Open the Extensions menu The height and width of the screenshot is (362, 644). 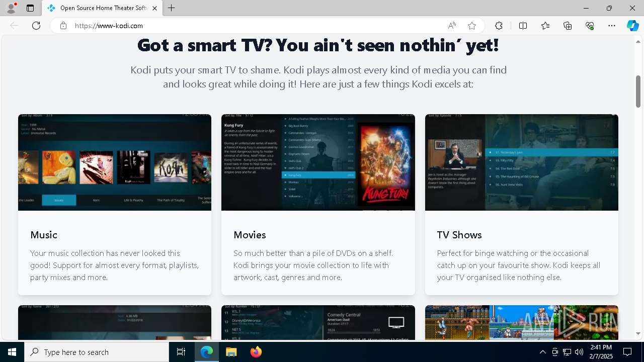(499, 26)
